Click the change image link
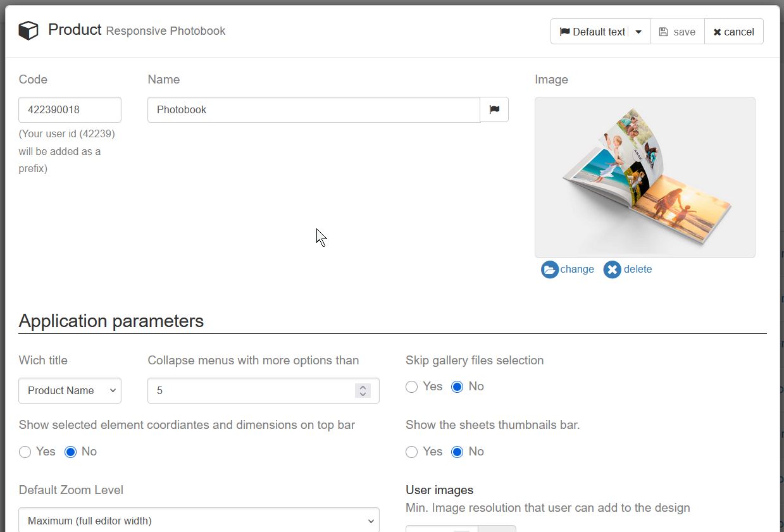Viewport: 784px width, 532px height. (577, 269)
